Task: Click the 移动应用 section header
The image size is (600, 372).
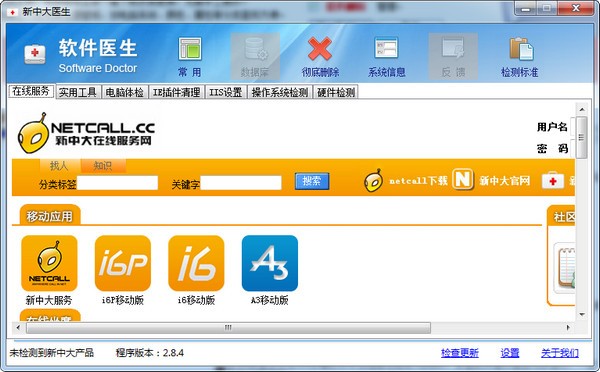Action: point(50,216)
